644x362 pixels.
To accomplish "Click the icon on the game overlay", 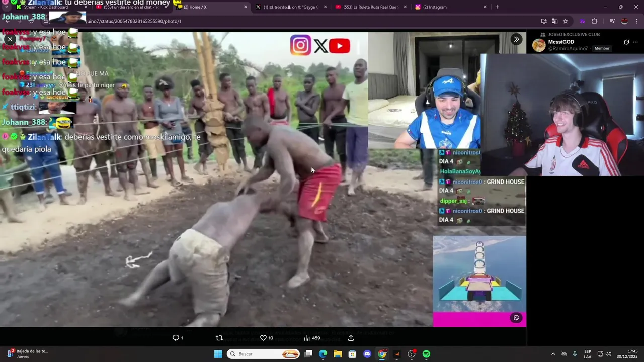I will [516, 318].
